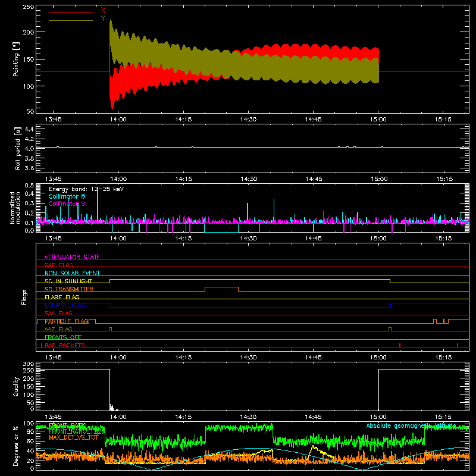Click the FRONTS_OFF flag label

pyautogui.click(x=63, y=337)
